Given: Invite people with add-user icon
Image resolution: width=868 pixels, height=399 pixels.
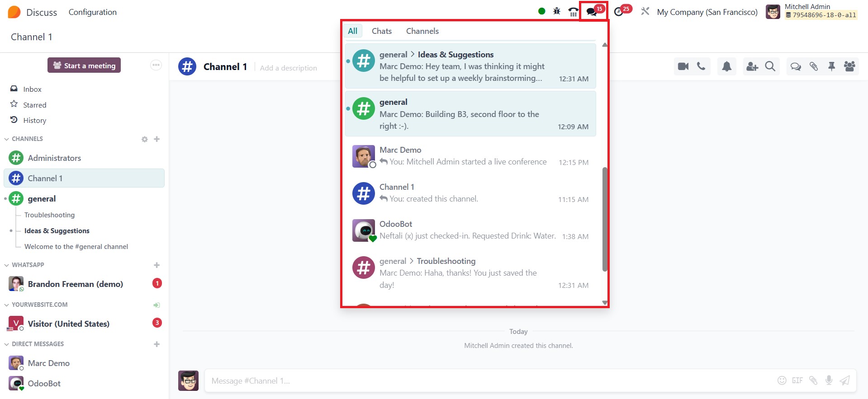Looking at the screenshot, I should 752,66.
